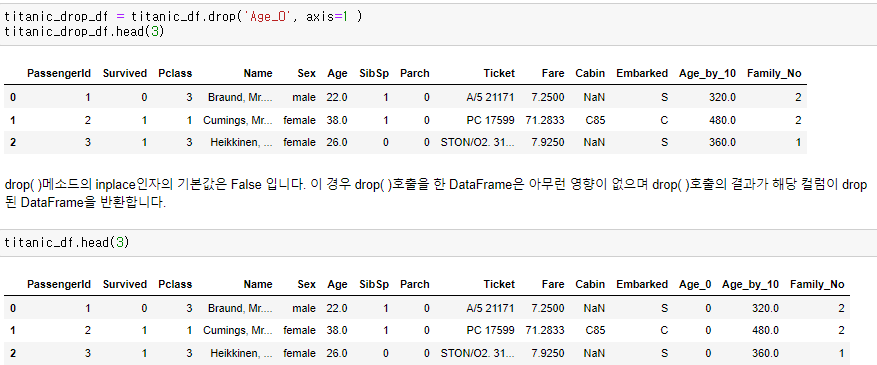Image resolution: width=877 pixels, height=365 pixels.
Task: Select Age_0 value in the Cumings row
Action: [x=708, y=330]
